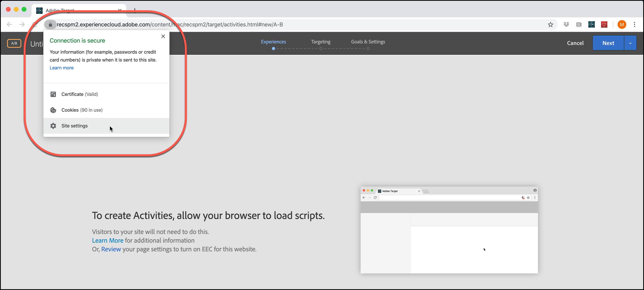Viewport: 644px width, 290px height.
Task: Close the Connection is secure popup
Action: pos(163,36)
